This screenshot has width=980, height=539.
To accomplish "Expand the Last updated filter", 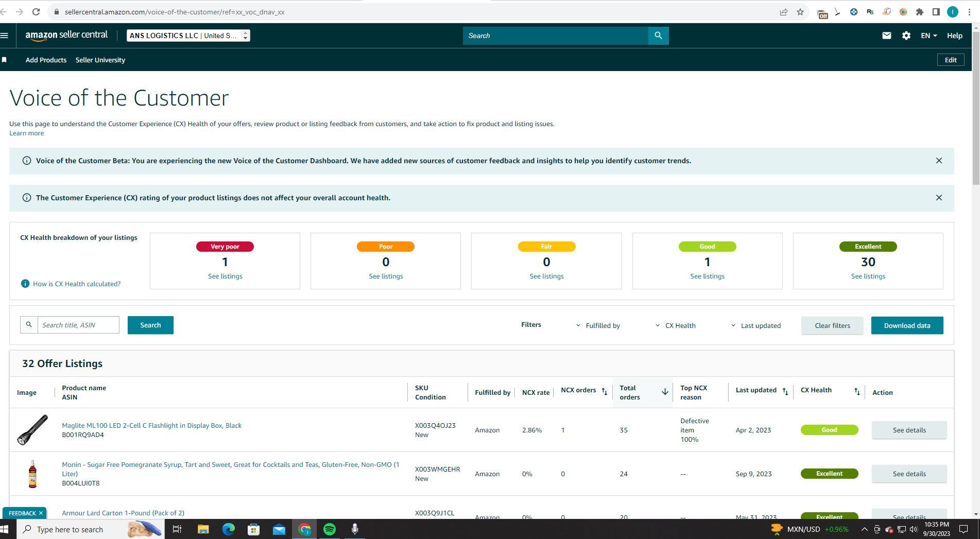I will click(755, 325).
